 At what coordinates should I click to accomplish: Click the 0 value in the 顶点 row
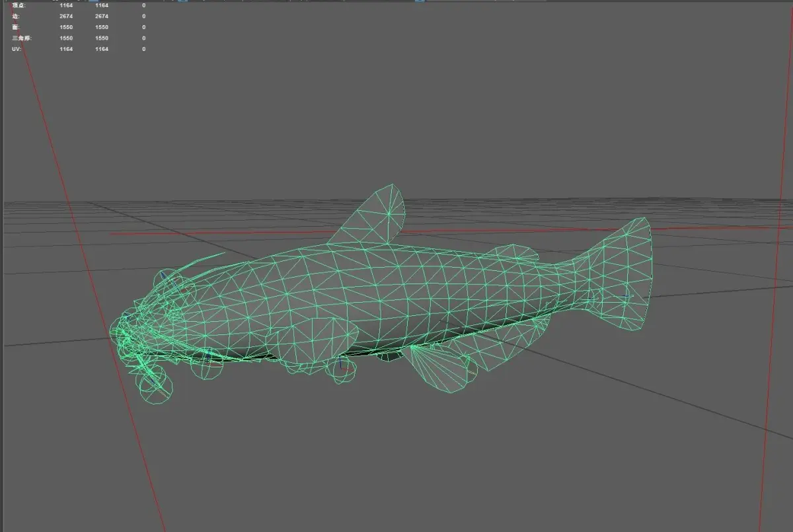tap(143, 5)
